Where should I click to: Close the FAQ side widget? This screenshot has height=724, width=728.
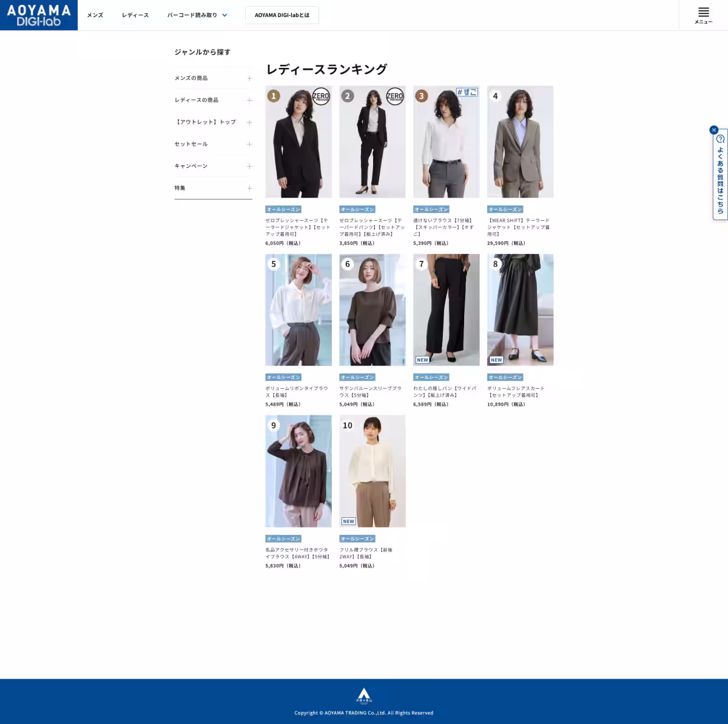pos(713,130)
